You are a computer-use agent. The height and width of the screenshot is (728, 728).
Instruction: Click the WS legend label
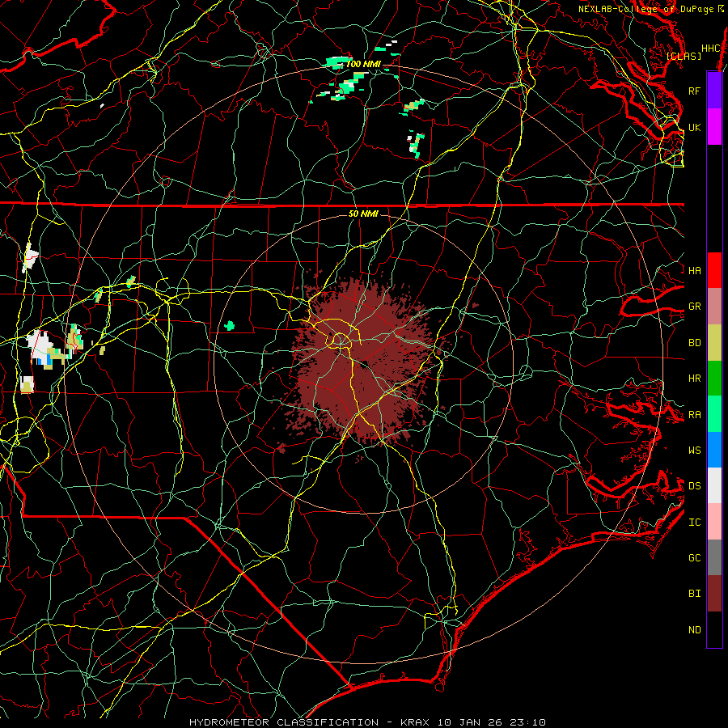(695, 450)
